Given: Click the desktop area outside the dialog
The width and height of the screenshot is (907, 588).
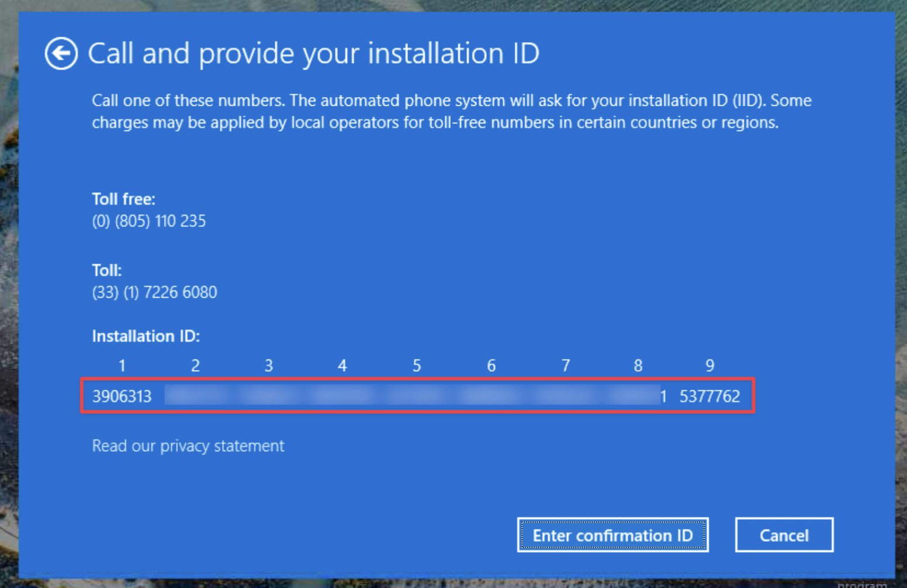Looking at the screenshot, I should (x=9, y=292).
